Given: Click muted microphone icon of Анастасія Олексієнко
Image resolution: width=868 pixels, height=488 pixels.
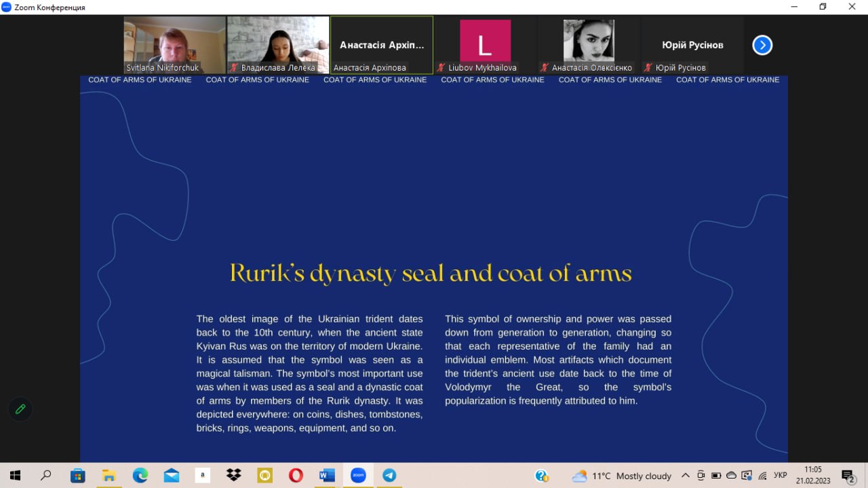Looking at the screenshot, I should (x=544, y=68).
